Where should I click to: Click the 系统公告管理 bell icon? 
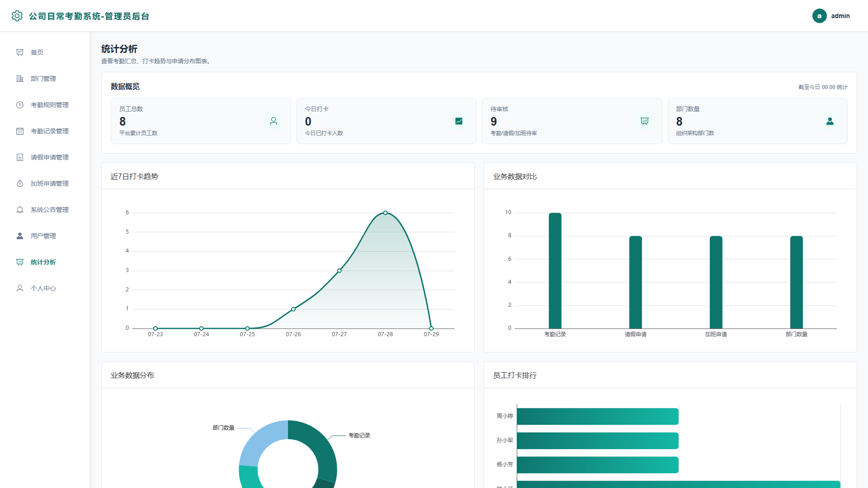[20, 210]
